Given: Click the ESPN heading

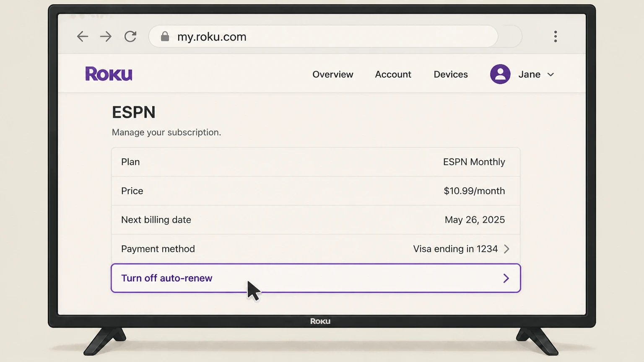Looking at the screenshot, I should (x=134, y=112).
